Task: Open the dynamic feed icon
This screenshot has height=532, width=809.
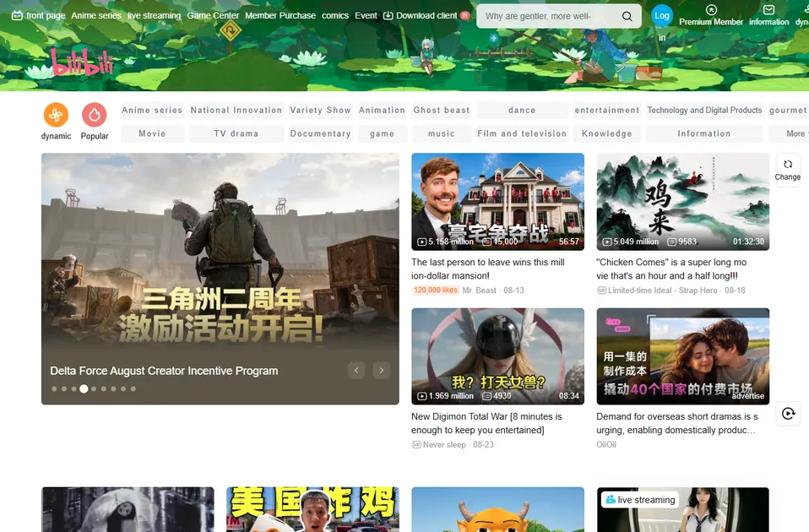Action: click(56, 115)
